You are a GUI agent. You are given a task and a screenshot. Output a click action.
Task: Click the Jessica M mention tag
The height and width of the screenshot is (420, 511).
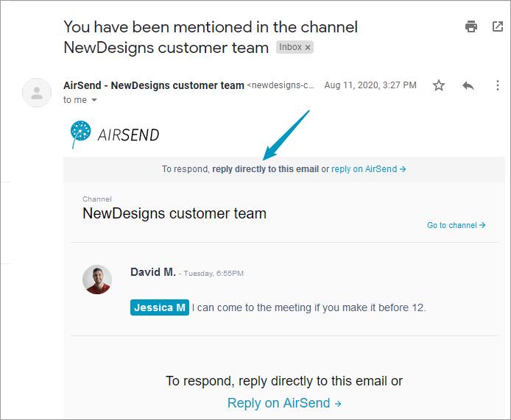tap(160, 307)
